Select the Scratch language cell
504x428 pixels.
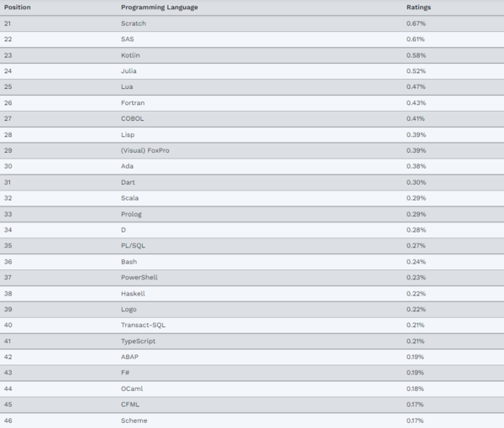tap(134, 23)
